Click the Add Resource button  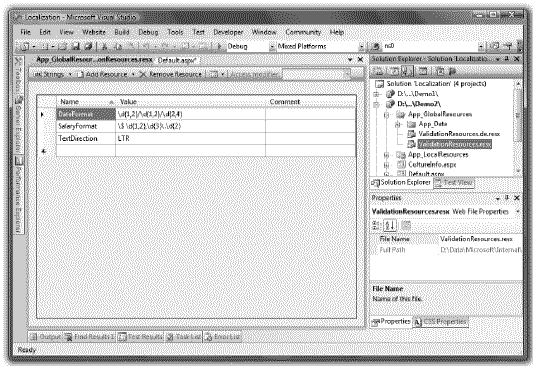point(103,74)
